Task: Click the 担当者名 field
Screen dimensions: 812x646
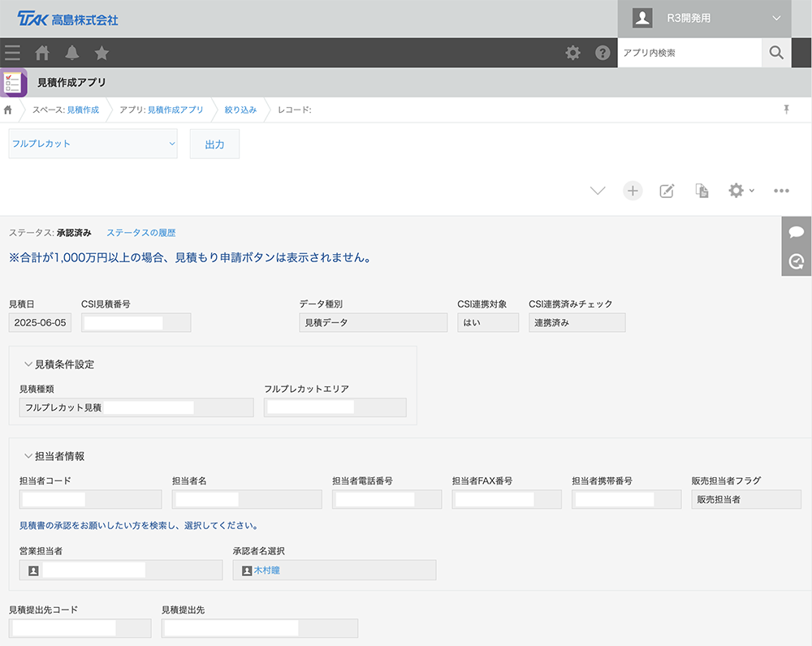Action: tap(247, 499)
